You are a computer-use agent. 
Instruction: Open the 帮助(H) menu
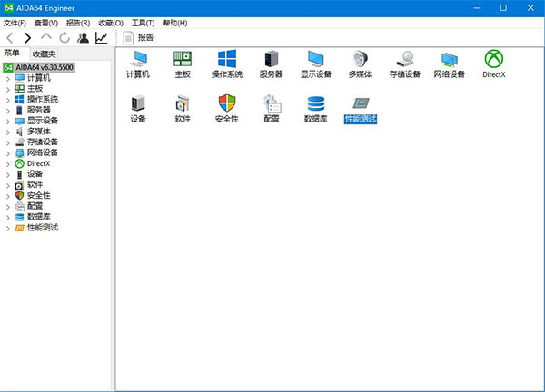coord(175,22)
